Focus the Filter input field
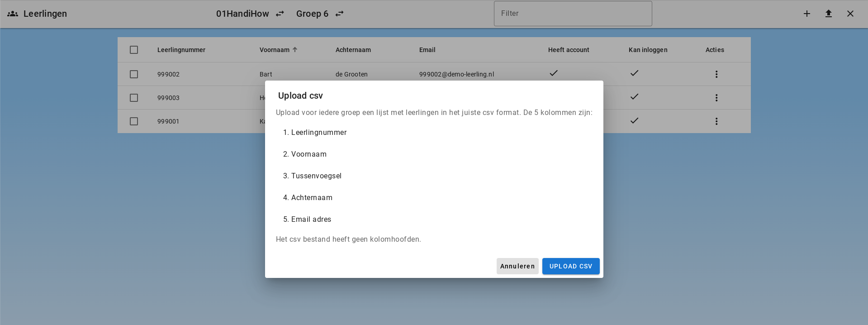 (x=573, y=14)
